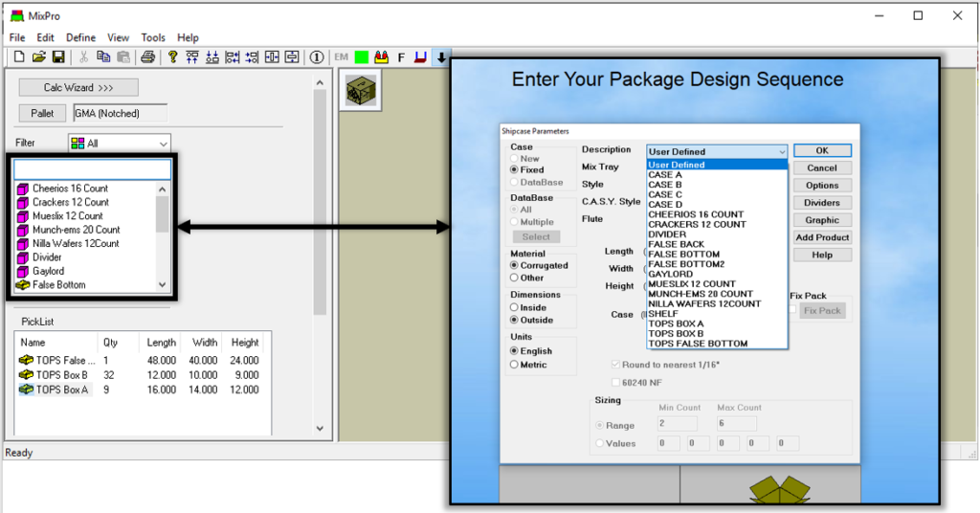Viewport: 980px width, 513px height.
Task: Save using the floppy disk icon
Action: (57, 57)
